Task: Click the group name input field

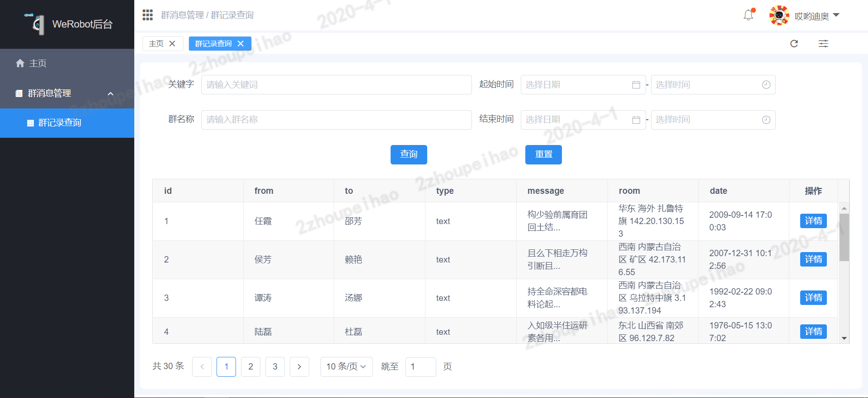Action: (336, 120)
